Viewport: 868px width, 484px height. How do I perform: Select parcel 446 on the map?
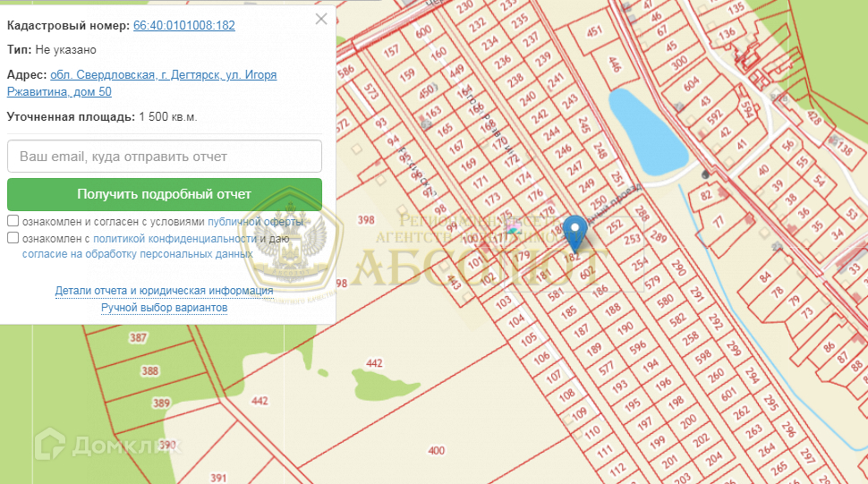click(x=615, y=64)
